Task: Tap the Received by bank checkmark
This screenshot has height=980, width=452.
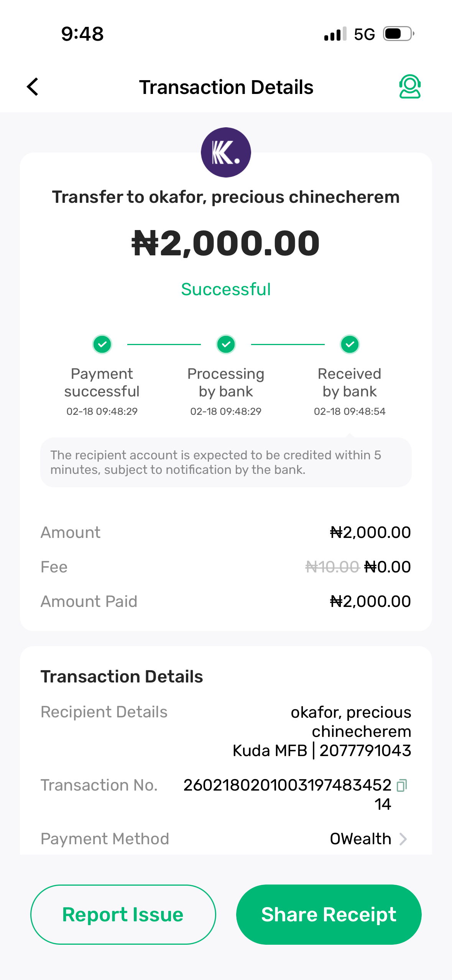Action: pyautogui.click(x=350, y=344)
